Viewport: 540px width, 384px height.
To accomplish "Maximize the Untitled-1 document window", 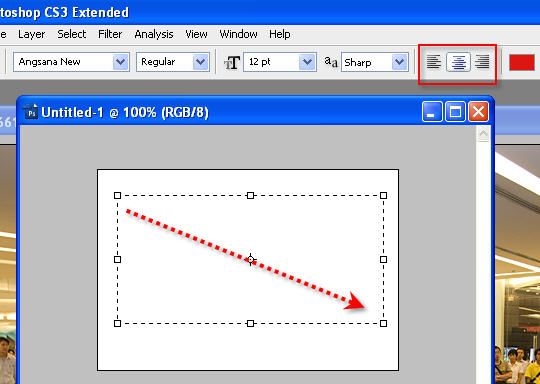I will [455, 112].
